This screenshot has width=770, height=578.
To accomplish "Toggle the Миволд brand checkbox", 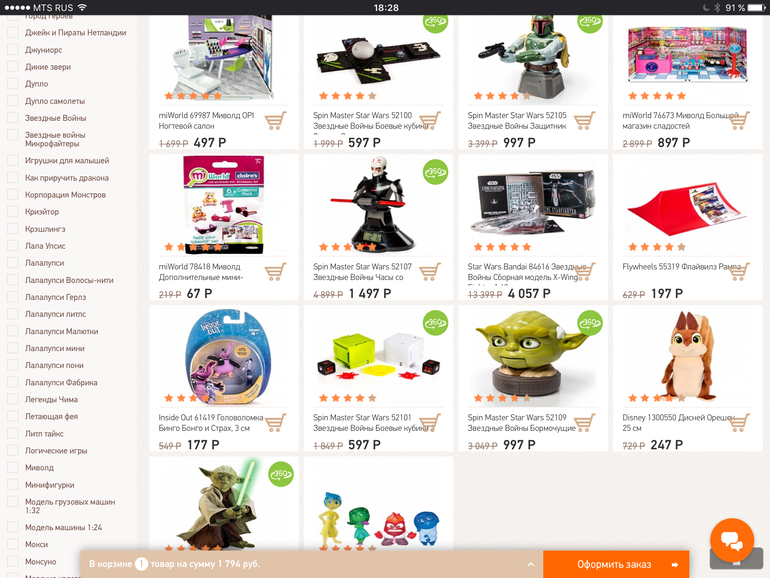I will (13, 468).
